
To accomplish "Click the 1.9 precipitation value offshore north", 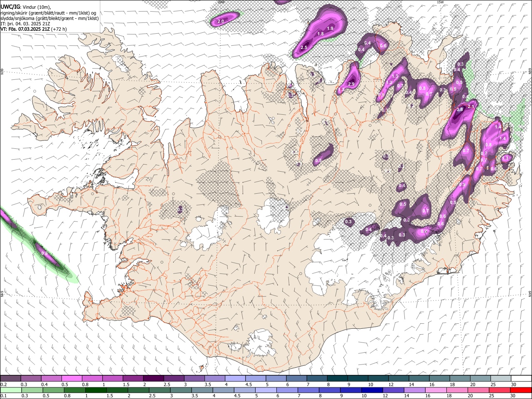I will pyautogui.click(x=330, y=28).
